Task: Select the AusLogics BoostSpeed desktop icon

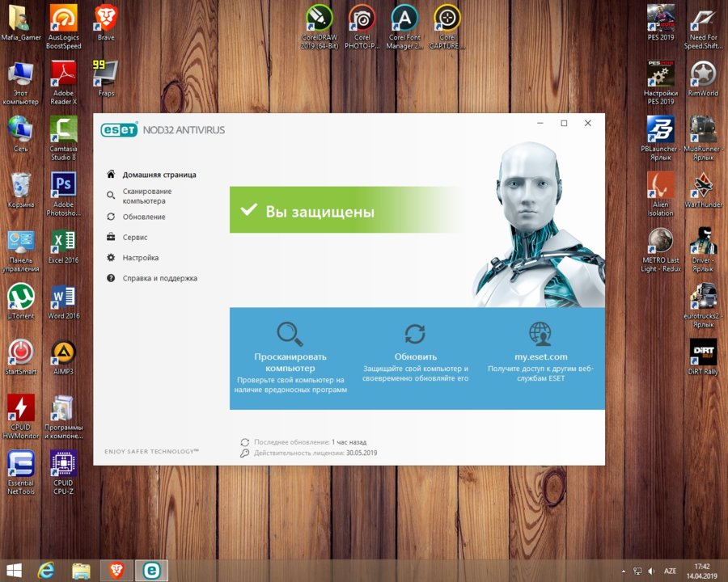Action: point(64,27)
